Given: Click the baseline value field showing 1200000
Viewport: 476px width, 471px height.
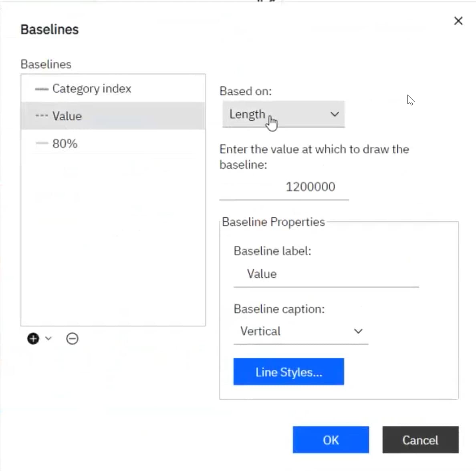Looking at the screenshot, I should click(284, 187).
